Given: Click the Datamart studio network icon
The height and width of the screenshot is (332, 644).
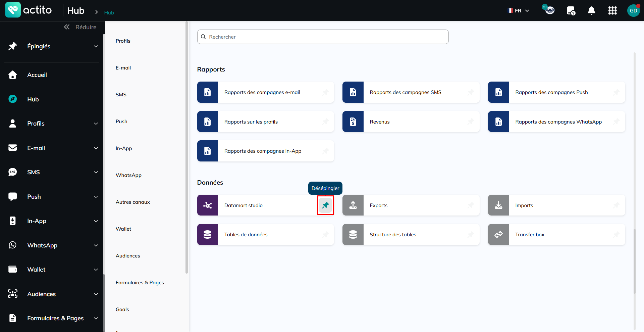Looking at the screenshot, I should [208, 205].
